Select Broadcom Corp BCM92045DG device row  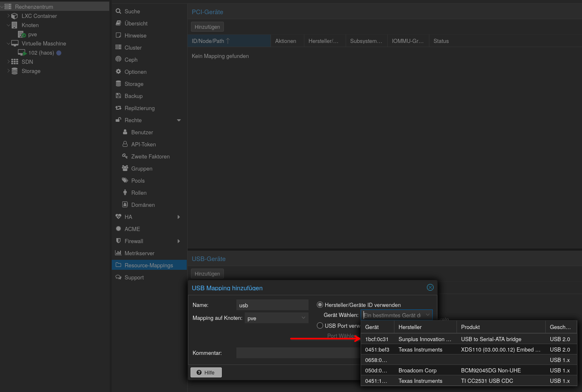(x=469, y=370)
